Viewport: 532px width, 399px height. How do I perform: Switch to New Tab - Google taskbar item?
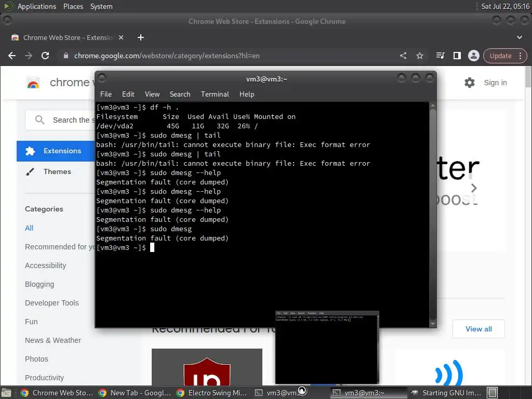tap(135, 393)
